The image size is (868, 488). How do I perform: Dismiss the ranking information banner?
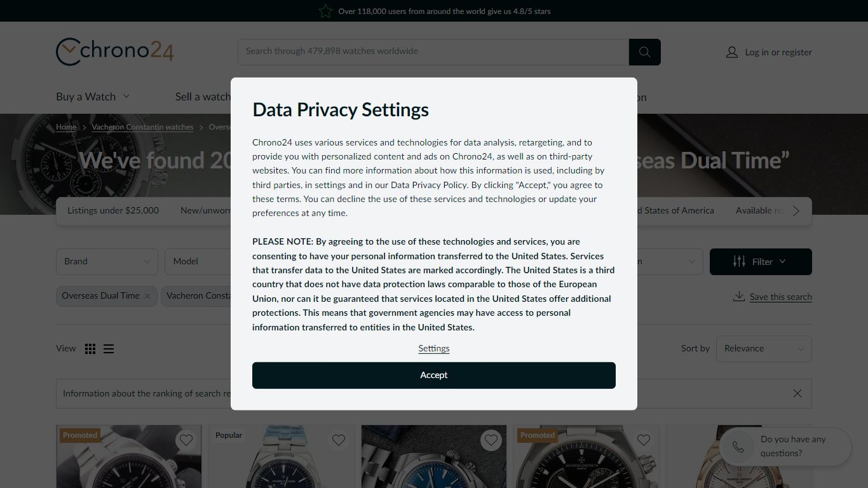click(797, 393)
